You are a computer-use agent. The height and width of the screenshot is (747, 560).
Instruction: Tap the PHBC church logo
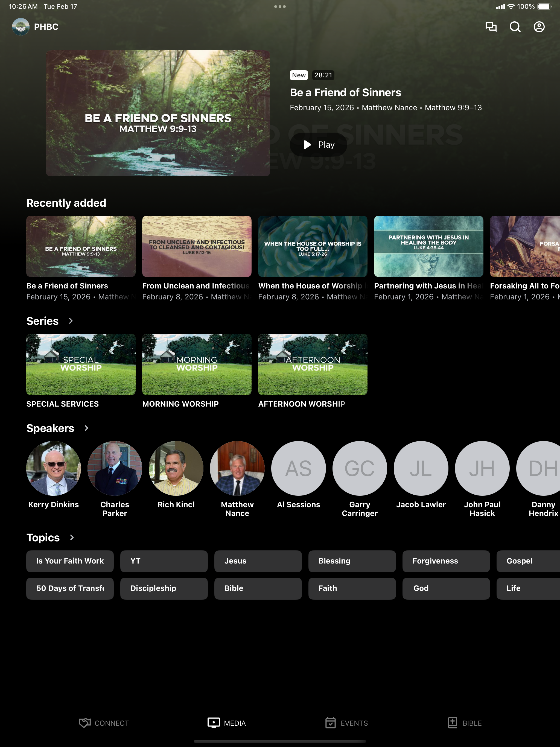coord(21,27)
